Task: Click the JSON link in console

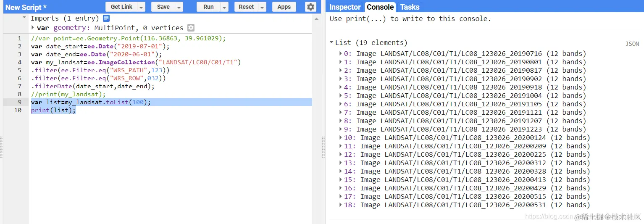Action: [632, 44]
